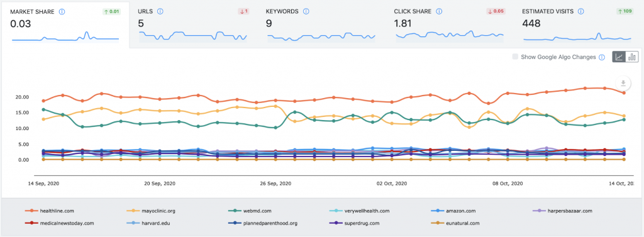The height and width of the screenshot is (237, 644).
Task: Click the Estimated Visits sparkline chart
Action: click(577, 37)
